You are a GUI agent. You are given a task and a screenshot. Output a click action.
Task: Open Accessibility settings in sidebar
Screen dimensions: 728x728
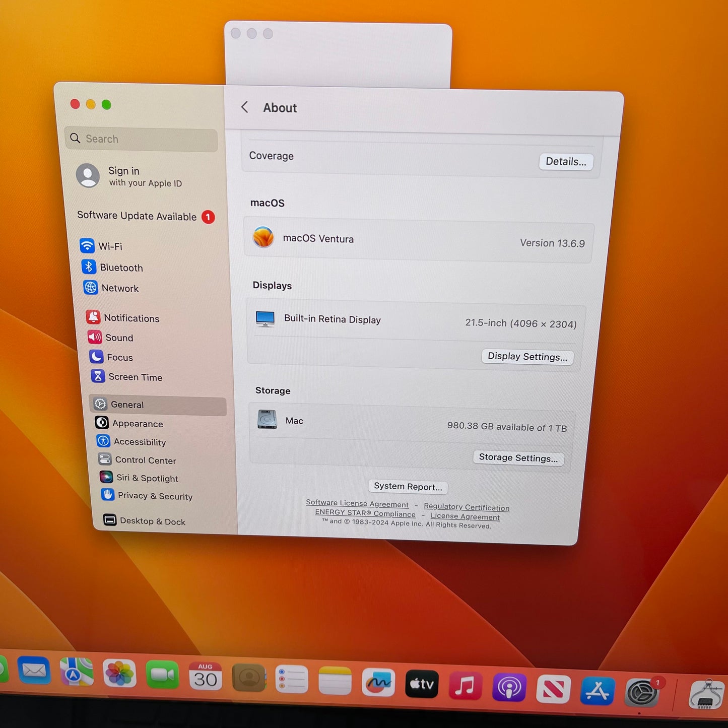(131, 441)
